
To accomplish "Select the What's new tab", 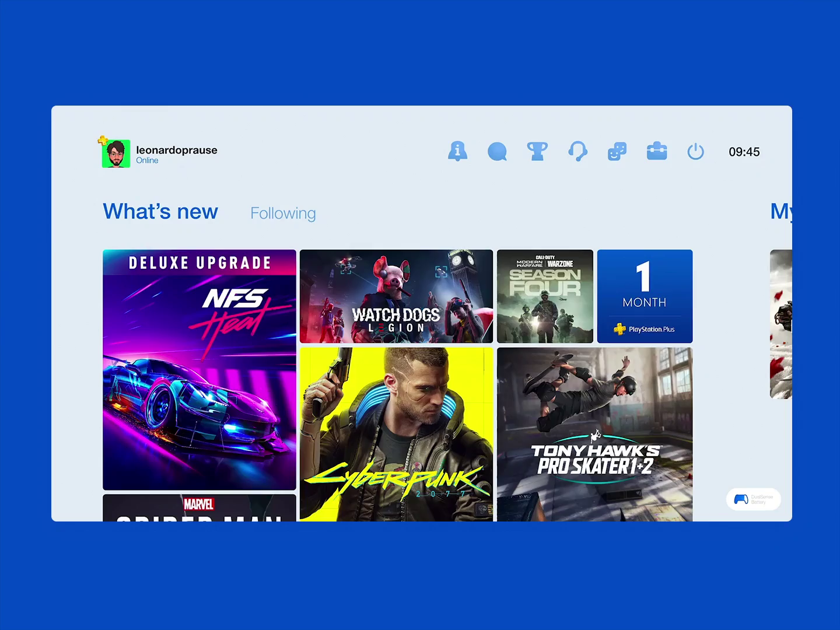I will (160, 211).
